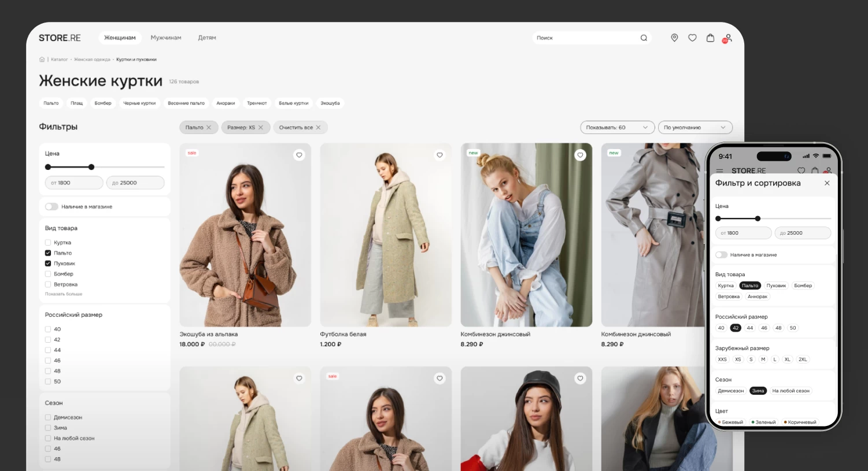Click the search magnifier icon
Screen dimensions: 868x471
click(644, 38)
